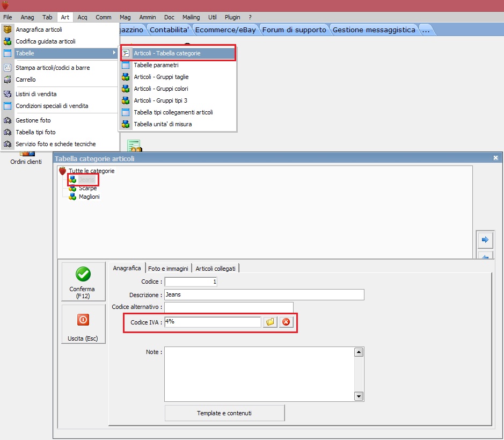
Task: Click the Codice IVA field showing 4%
Action: point(213,322)
